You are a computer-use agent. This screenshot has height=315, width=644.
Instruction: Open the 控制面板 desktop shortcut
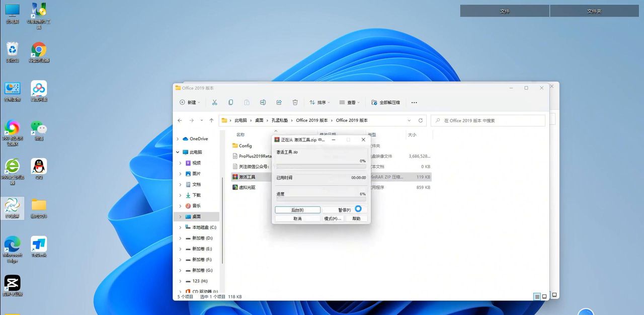(x=12, y=92)
